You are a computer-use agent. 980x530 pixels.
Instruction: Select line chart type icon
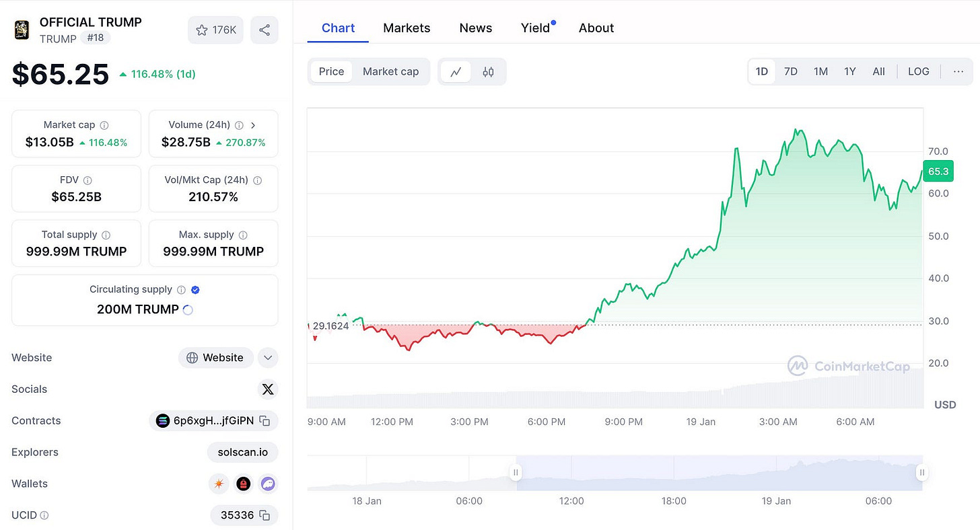pos(456,71)
